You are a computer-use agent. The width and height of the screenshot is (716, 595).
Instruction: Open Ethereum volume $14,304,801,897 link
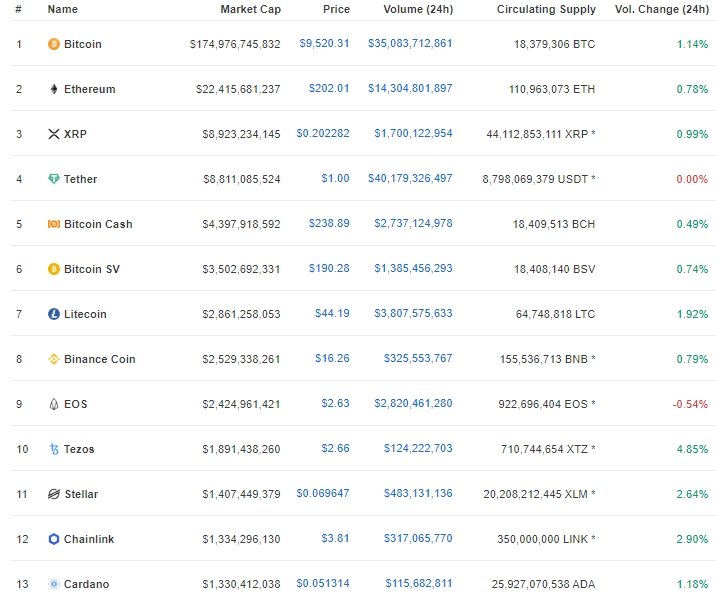tap(410, 88)
